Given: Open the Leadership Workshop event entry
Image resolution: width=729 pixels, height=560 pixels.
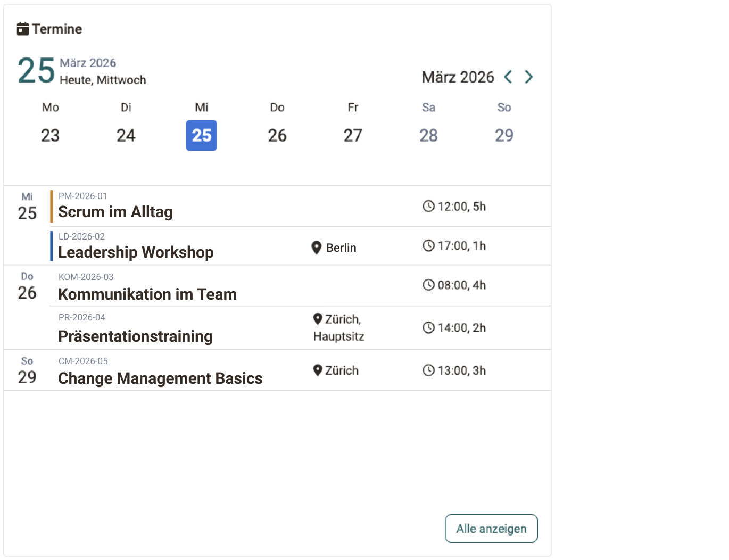Looking at the screenshot, I should pos(136,252).
